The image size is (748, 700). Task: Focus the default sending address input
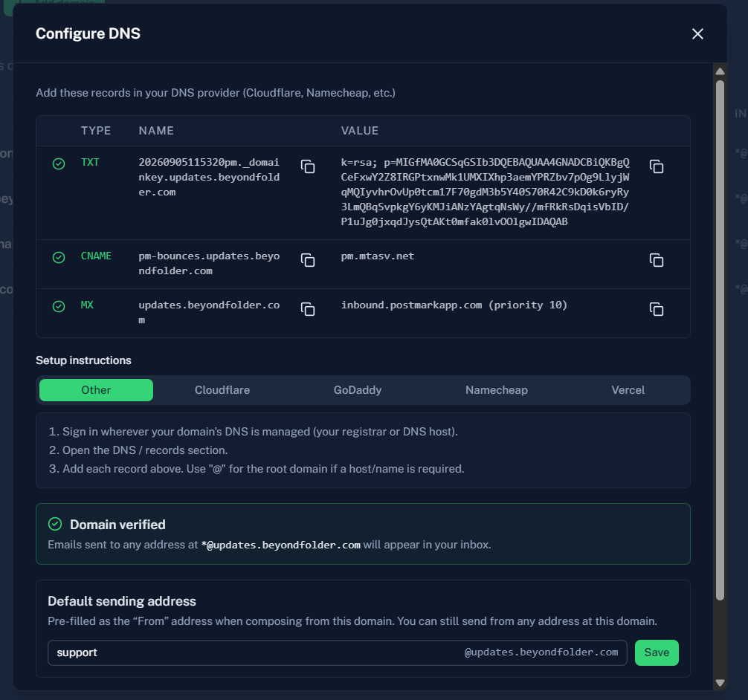click(x=338, y=652)
